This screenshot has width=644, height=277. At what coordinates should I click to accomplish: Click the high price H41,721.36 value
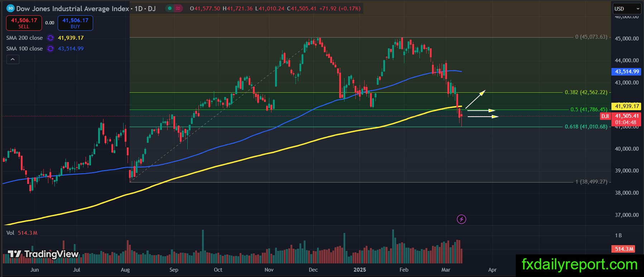tap(238, 9)
